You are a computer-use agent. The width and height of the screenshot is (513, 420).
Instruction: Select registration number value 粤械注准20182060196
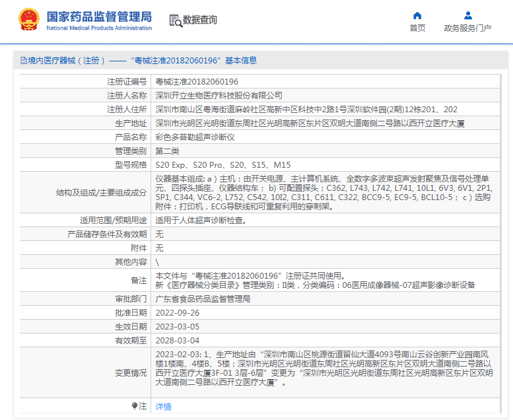point(197,81)
